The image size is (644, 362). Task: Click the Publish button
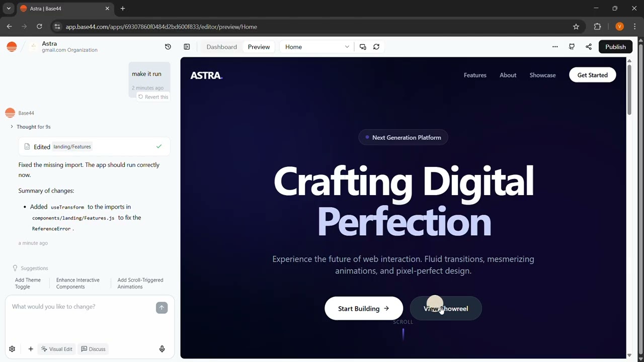[x=615, y=47]
